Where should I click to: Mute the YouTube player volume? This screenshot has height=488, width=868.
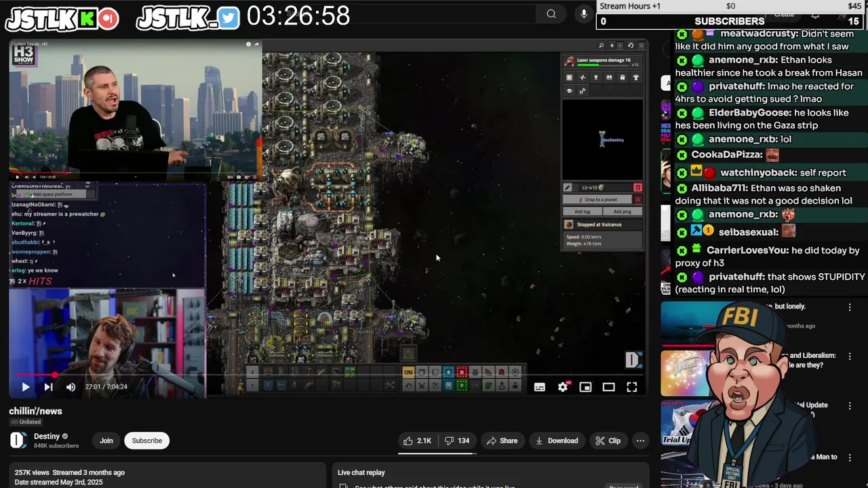(x=71, y=387)
